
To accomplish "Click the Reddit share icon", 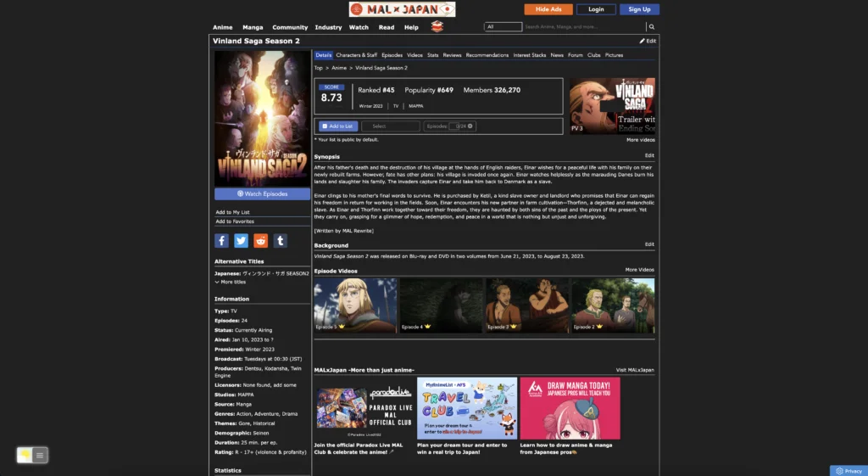I will coord(261,240).
